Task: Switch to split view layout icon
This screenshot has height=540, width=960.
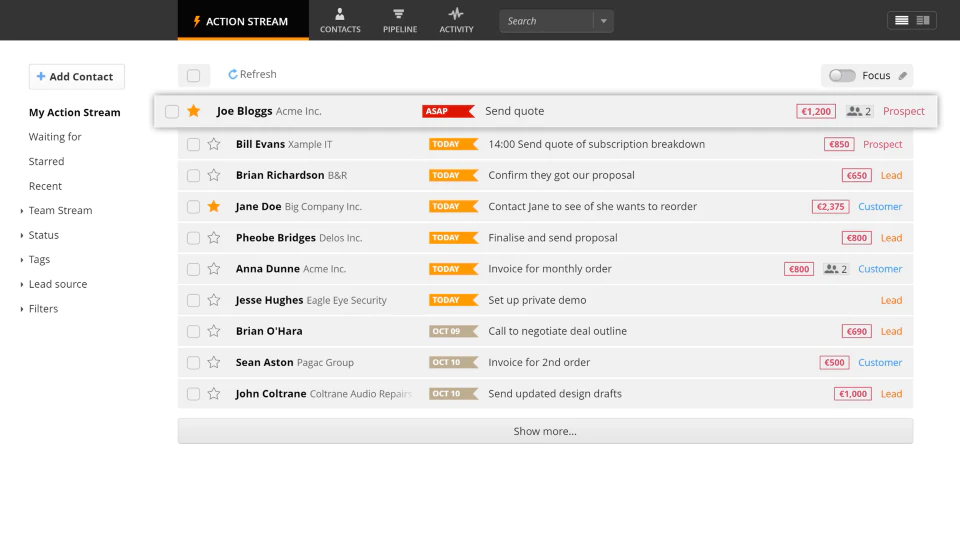Action: point(923,21)
